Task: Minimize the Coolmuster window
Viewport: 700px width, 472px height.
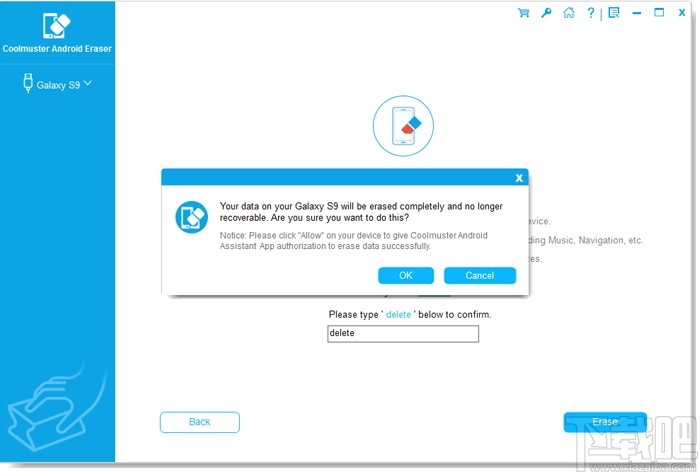Action: 637,13
